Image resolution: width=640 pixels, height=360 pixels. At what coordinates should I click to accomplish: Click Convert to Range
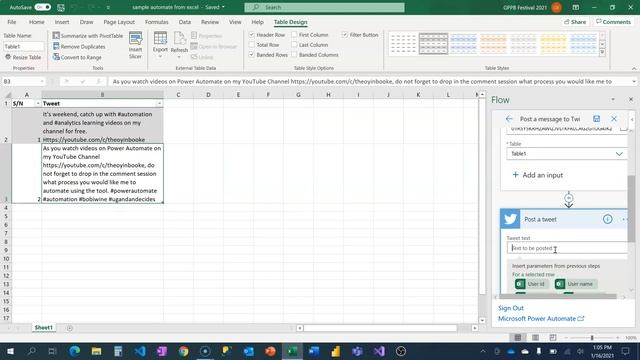tap(77, 57)
